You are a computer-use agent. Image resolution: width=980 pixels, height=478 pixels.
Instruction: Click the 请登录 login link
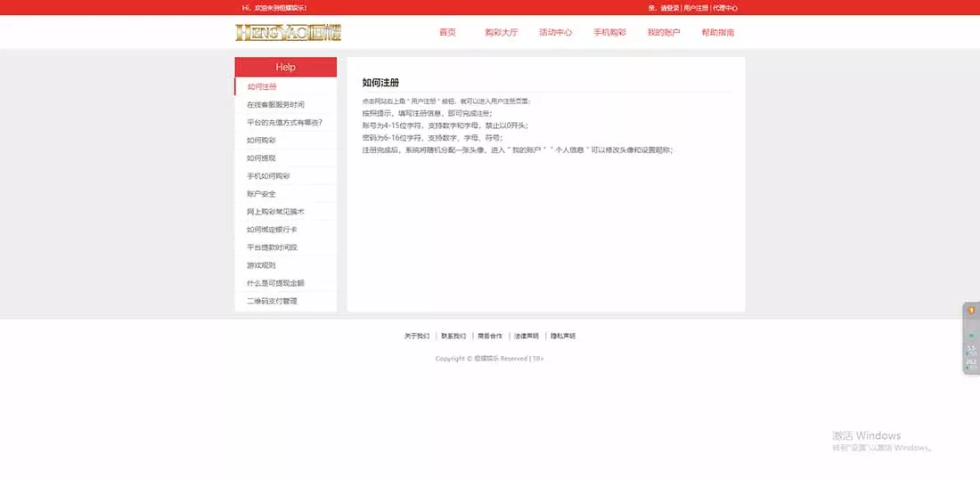click(670, 8)
